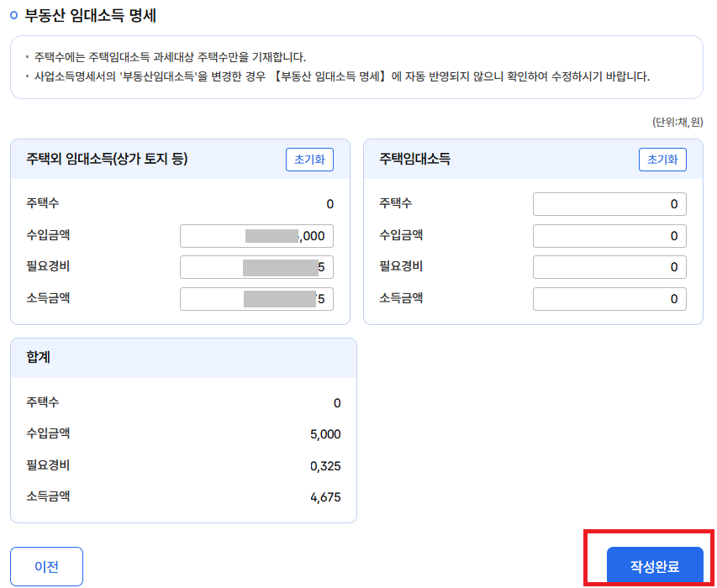
Task: Select 수입금액 field under 주택외 임대소득
Action: 256,236
